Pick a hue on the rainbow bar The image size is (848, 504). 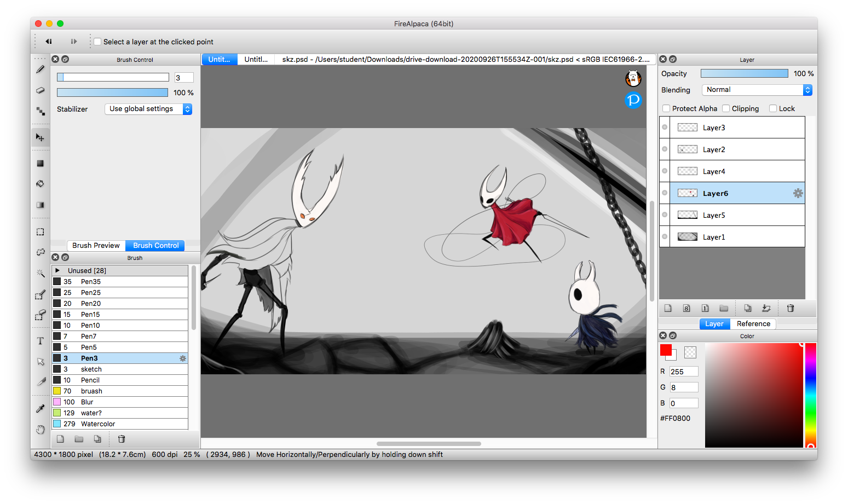point(811,395)
